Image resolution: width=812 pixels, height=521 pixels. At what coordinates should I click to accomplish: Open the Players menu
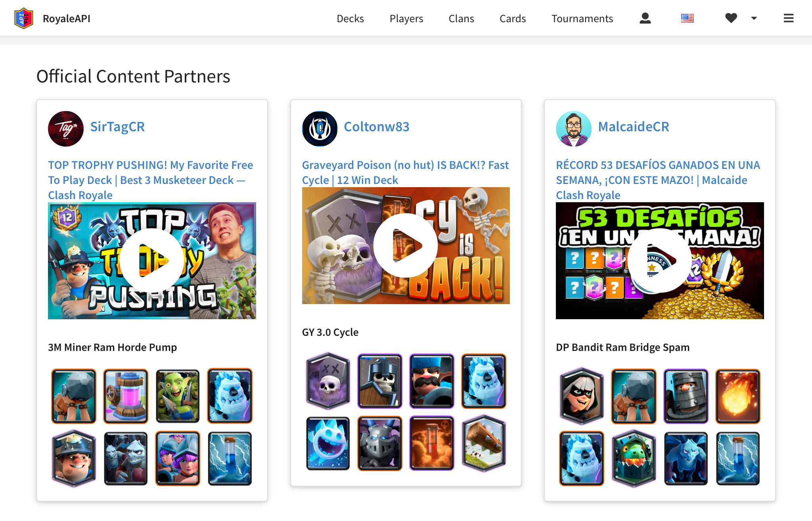[x=406, y=19]
